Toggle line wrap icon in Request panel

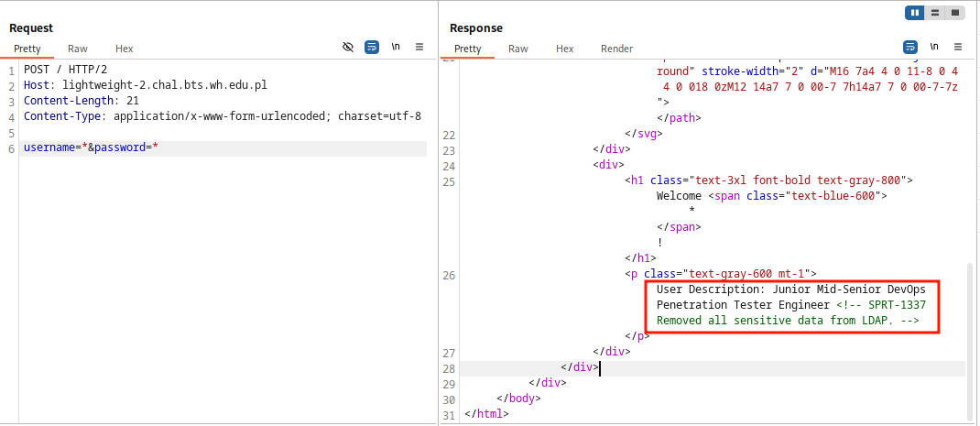point(372,47)
